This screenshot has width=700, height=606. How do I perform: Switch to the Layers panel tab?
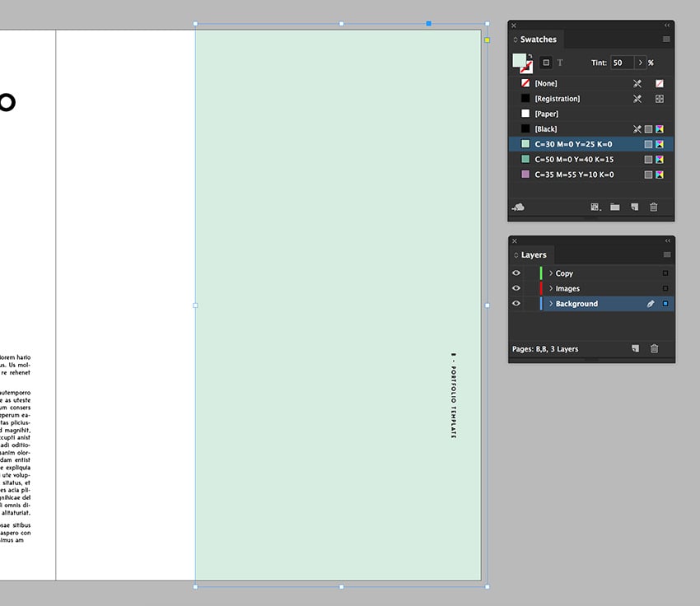point(531,254)
